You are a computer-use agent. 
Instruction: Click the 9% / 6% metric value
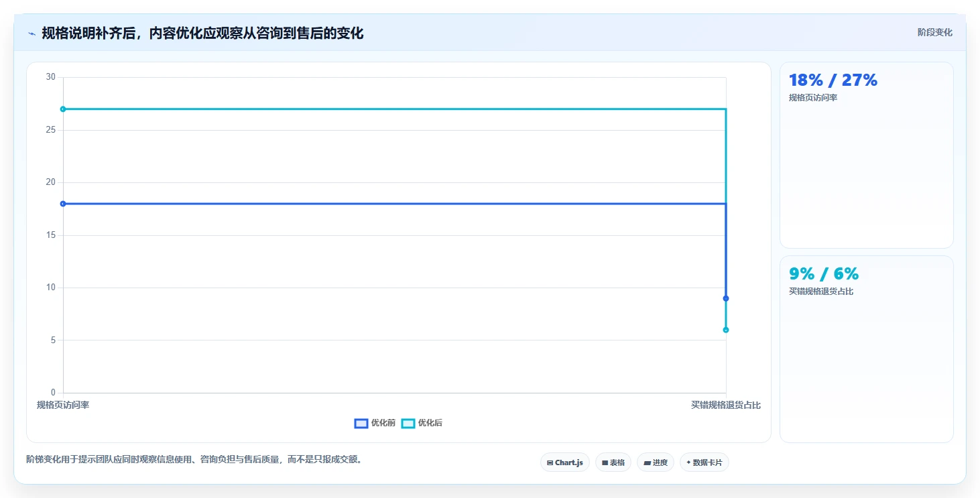coord(824,274)
